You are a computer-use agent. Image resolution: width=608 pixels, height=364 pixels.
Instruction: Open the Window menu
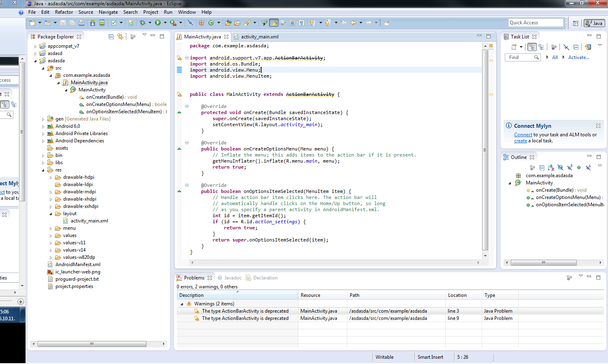click(187, 12)
